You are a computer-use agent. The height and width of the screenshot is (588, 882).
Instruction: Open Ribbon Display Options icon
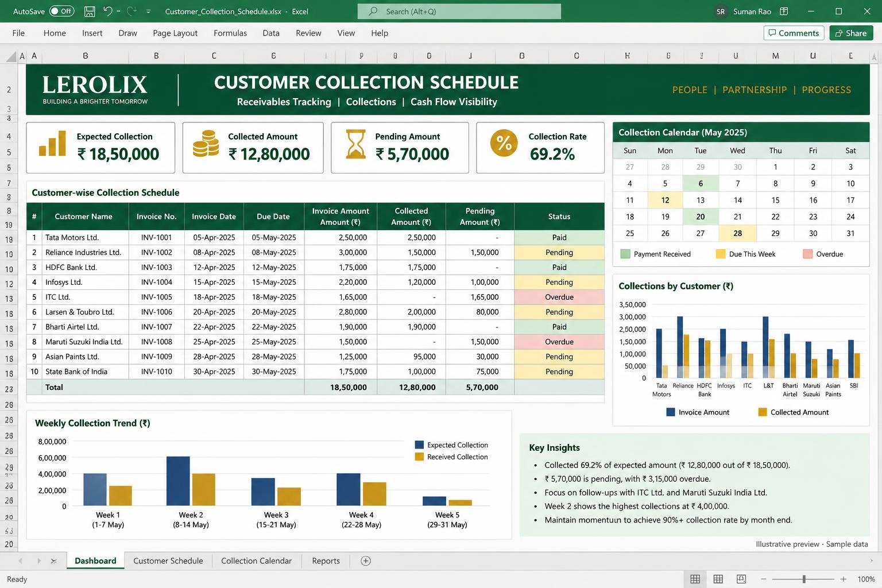point(784,11)
